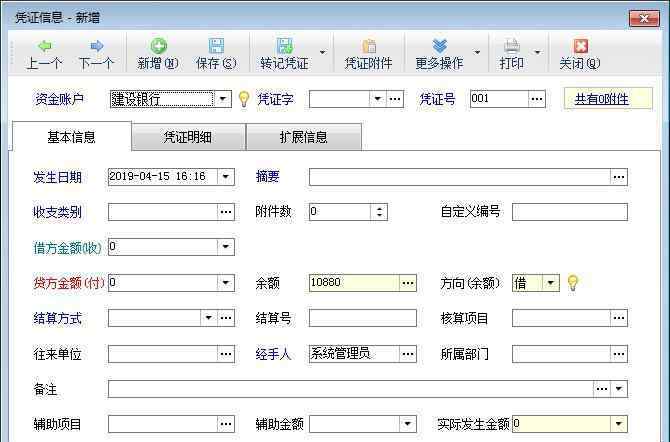Click the lightbulb hint next to 方向(余额)
The image size is (670, 442).
coord(573,283)
